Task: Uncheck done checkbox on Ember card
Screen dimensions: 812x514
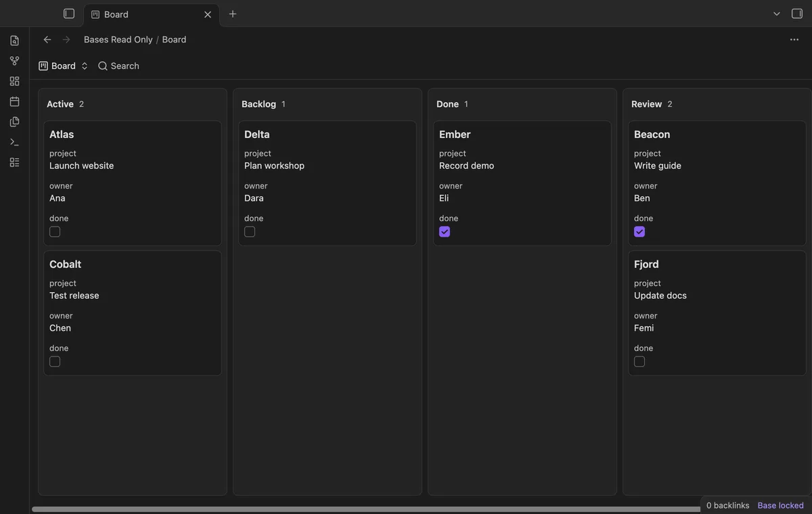Action: (x=445, y=232)
